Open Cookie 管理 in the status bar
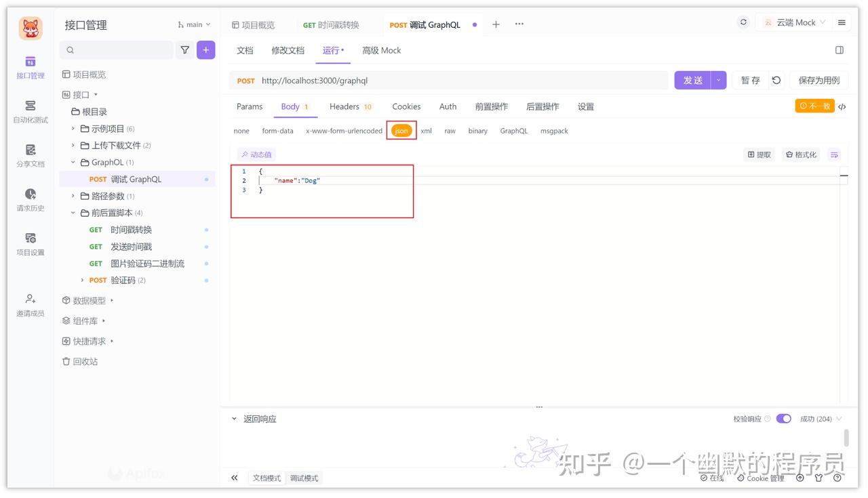This screenshot has height=498, width=868. pyautogui.click(x=761, y=478)
